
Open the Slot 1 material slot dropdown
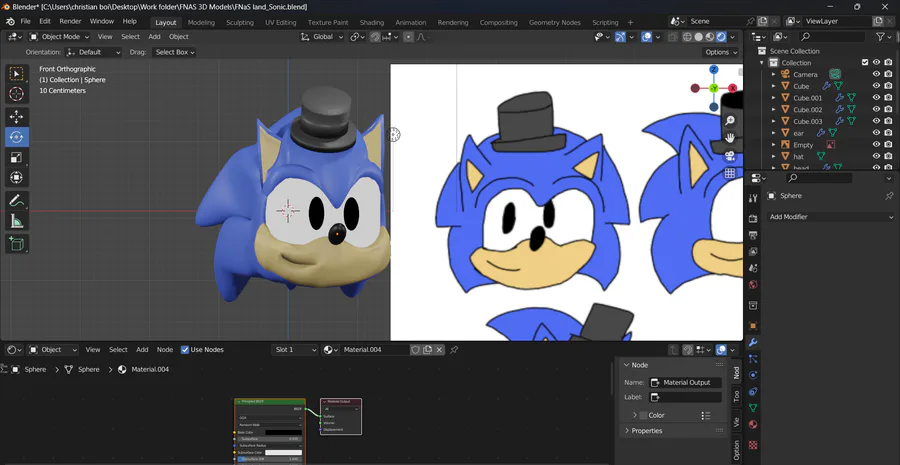coord(294,350)
